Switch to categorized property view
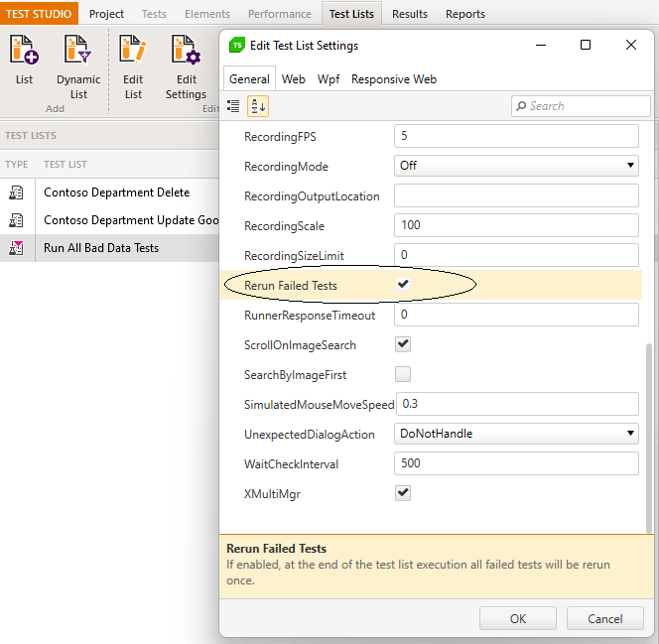This screenshot has height=644, width=659. (233, 106)
